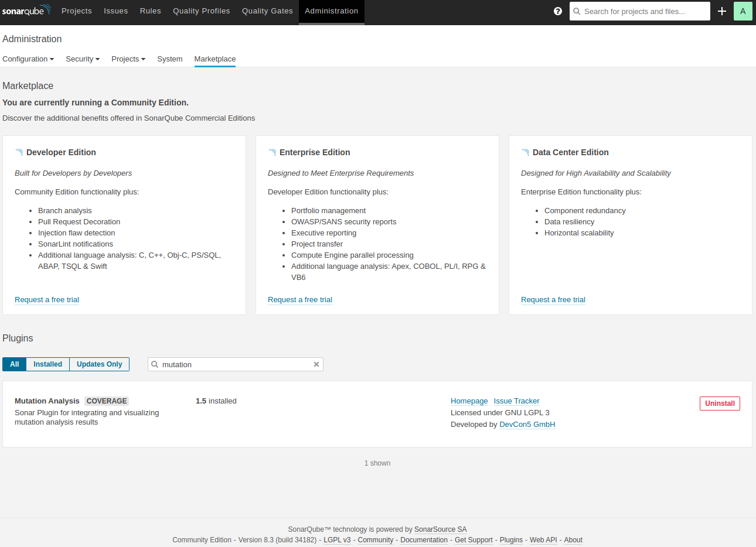Click the '1.5 installed' version text
Screen dimensions: 756x547
(x=216, y=401)
